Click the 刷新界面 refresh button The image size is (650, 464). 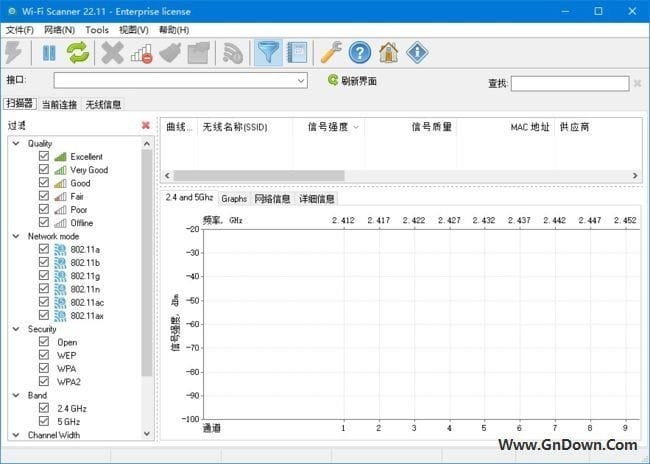(x=352, y=80)
